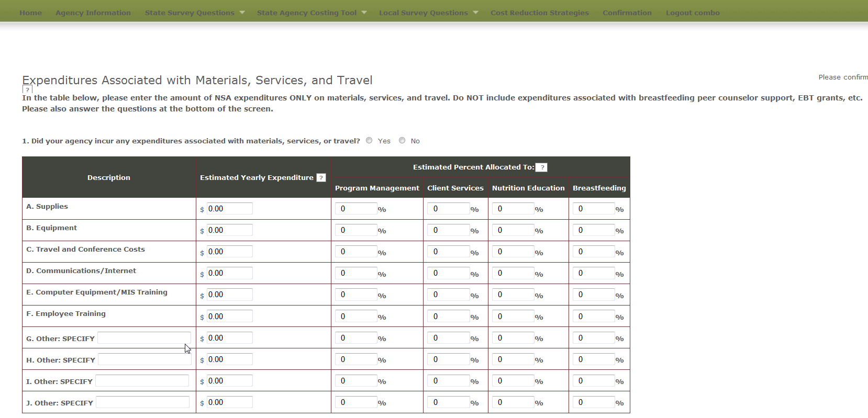The height and width of the screenshot is (418, 868).
Task: Select Yes for incurred expenditures question
Action: tap(370, 141)
